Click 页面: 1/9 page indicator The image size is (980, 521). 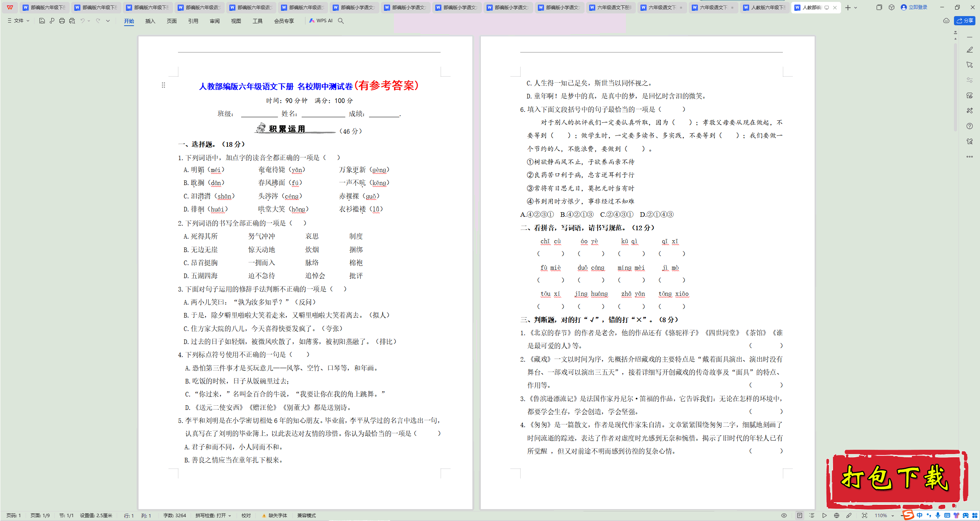(40, 516)
